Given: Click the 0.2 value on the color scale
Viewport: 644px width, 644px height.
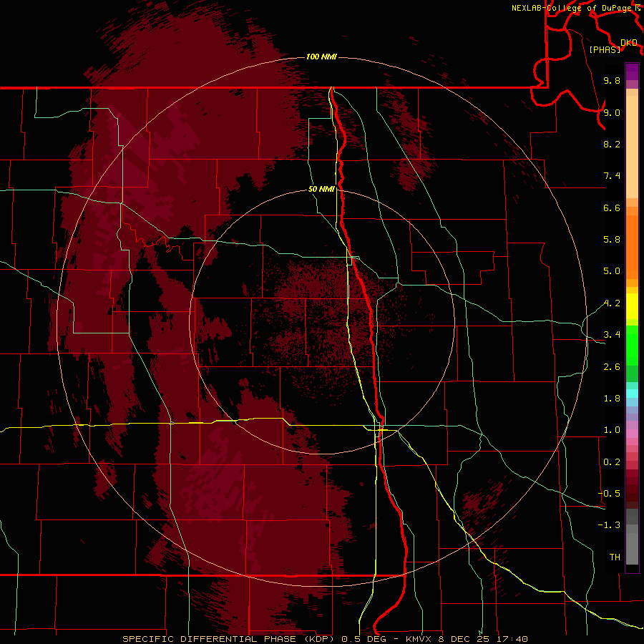Looking at the screenshot, I should pyautogui.click(x=612, y=462).
